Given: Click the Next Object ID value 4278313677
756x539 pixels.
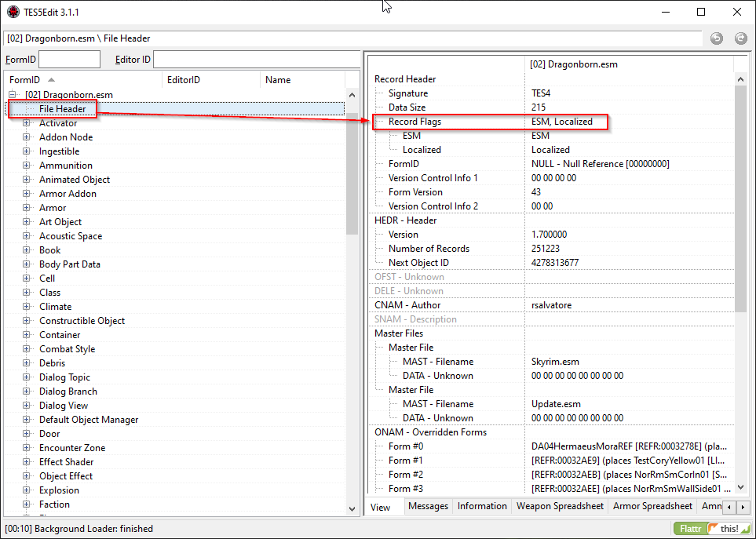Looking at the screenshot, I should (x=555, y=263).
